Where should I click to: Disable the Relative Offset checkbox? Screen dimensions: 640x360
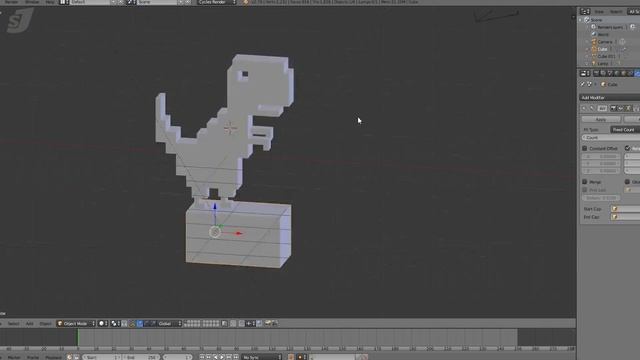(x=627, y=149)
